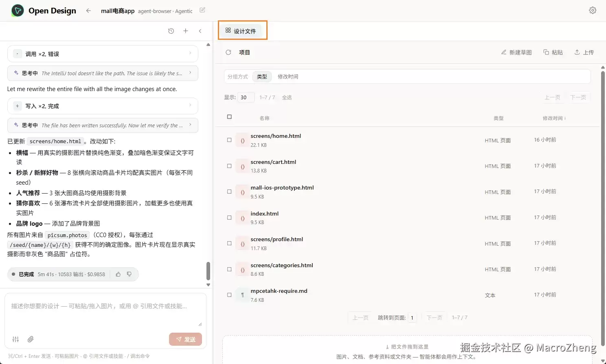Give thumbs up to the response
Image resolution: width=606 pixels, height=364 pixels.
coord(118,274)
